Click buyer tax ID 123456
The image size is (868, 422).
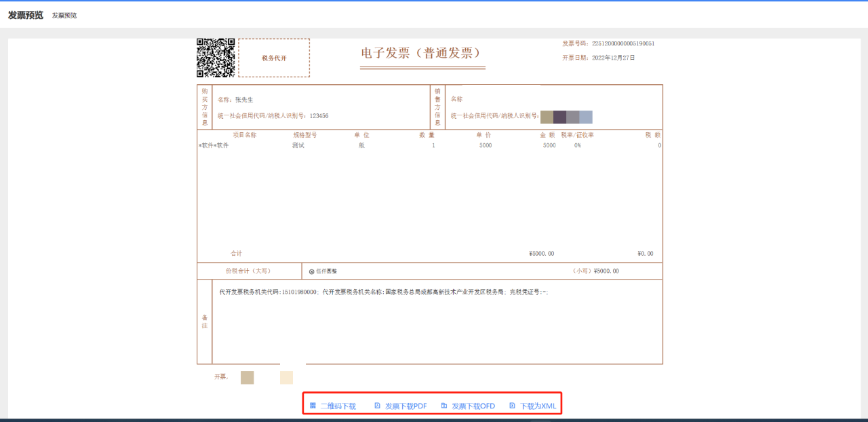(319, 116)
